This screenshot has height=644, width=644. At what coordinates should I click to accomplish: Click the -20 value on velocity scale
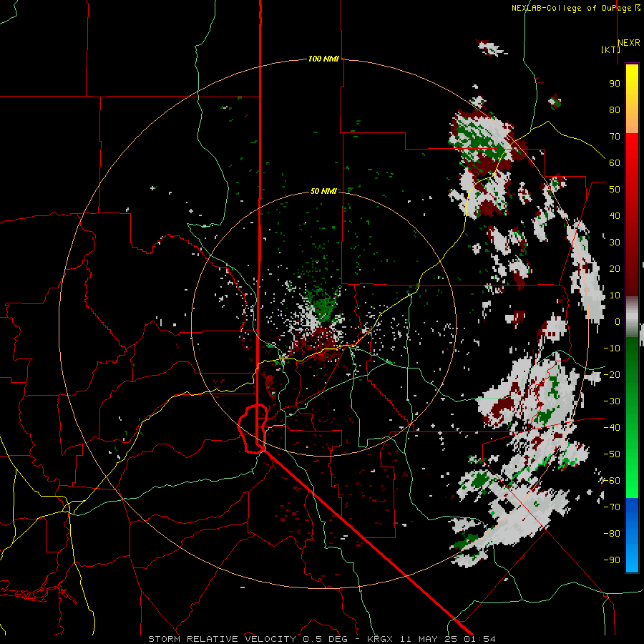click(612, 374)
